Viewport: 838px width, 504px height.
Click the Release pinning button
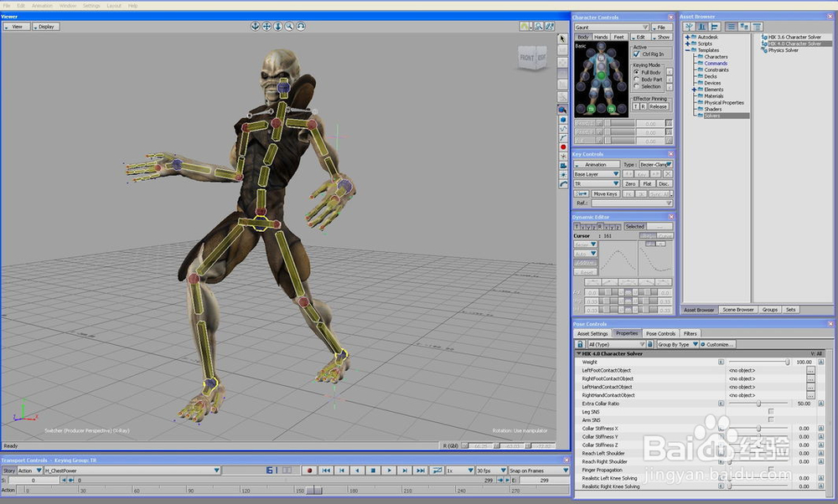click(658, 106)
